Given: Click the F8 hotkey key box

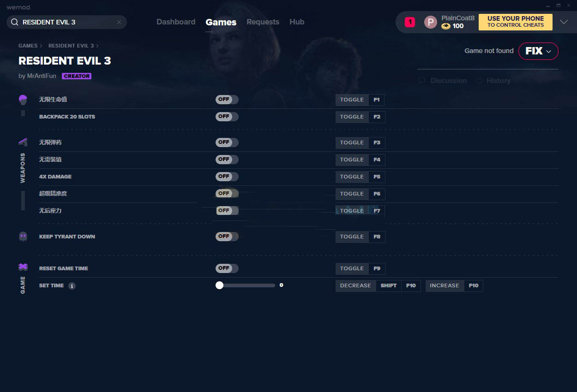Looking at the screenshot, I should tap(377, 237).
